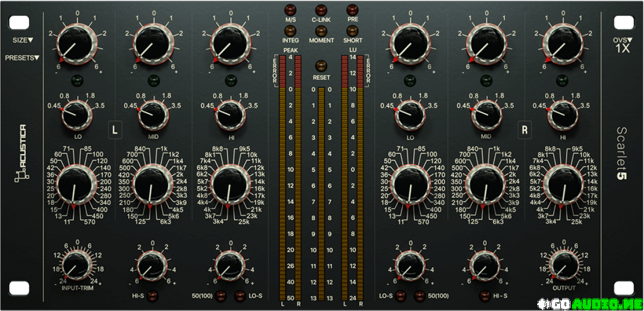Toggle the left channel LO-S shelf LED
Viewport: 644px width, 311px height.
click(239, 294)
